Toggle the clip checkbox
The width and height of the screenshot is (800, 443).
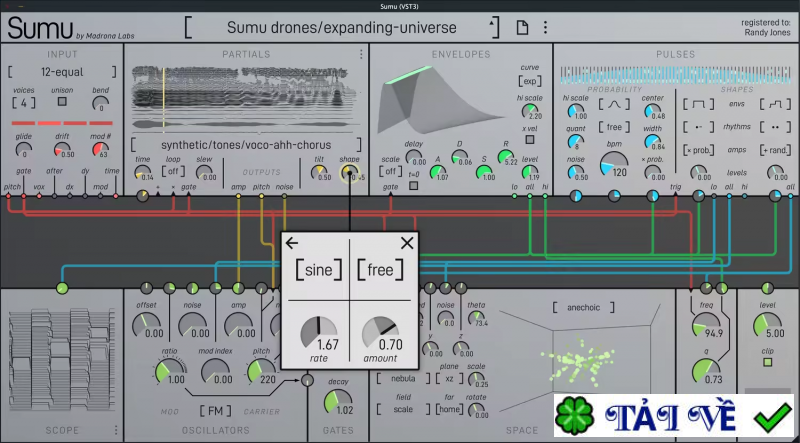tap(767, 362)
